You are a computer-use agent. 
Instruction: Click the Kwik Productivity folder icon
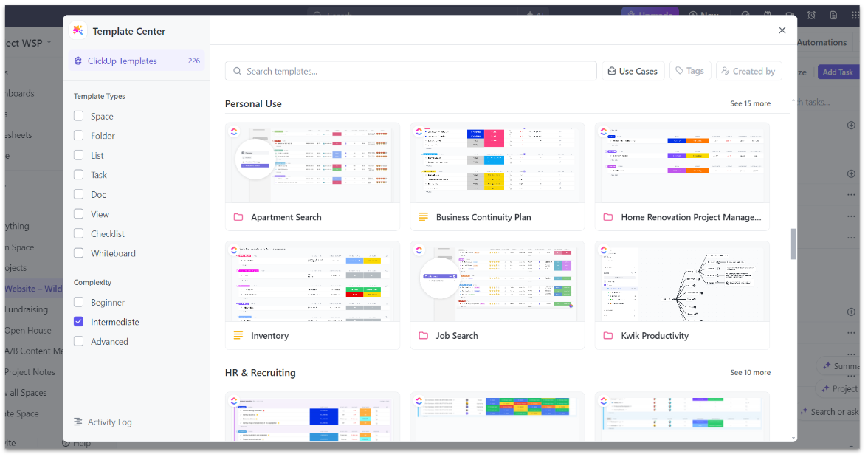608,336
